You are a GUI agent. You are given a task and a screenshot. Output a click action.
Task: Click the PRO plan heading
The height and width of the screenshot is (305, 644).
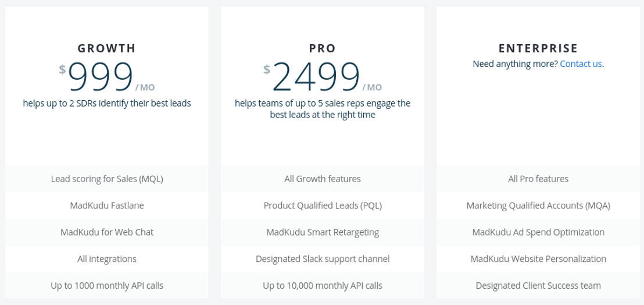[323, 48]
